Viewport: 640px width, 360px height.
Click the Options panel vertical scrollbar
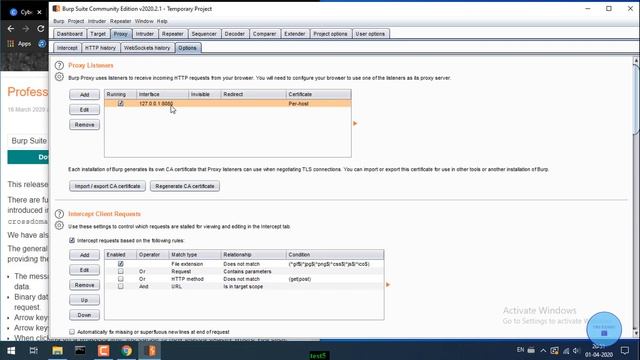click(x=636, y=99)
